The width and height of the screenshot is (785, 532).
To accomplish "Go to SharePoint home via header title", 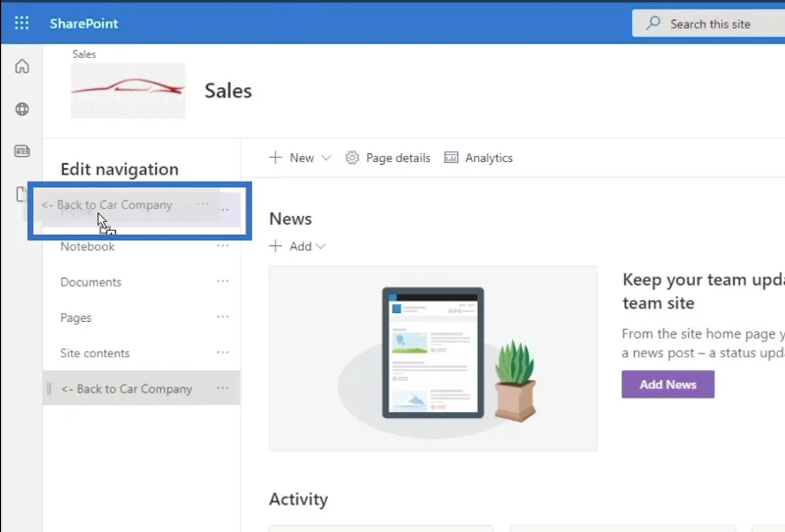I will coord(83,24).
